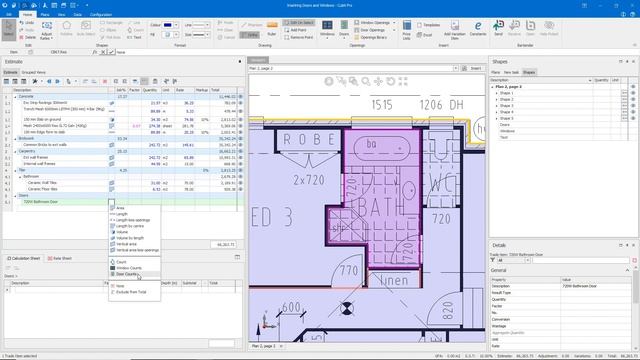Click the Colour swatch in Format group
The width and height of the screenshot is (640, 360).
pyautogui.click(x=167, y=25)
